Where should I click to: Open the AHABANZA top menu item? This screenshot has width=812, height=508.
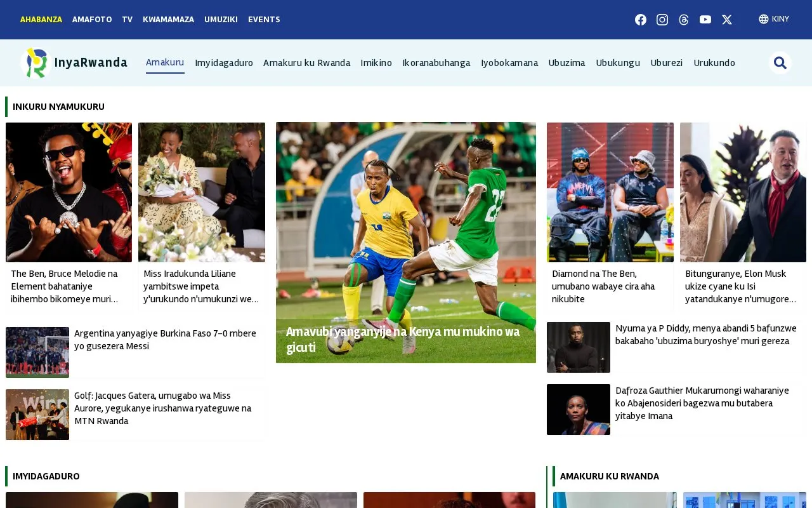click(x=41, y=20)
